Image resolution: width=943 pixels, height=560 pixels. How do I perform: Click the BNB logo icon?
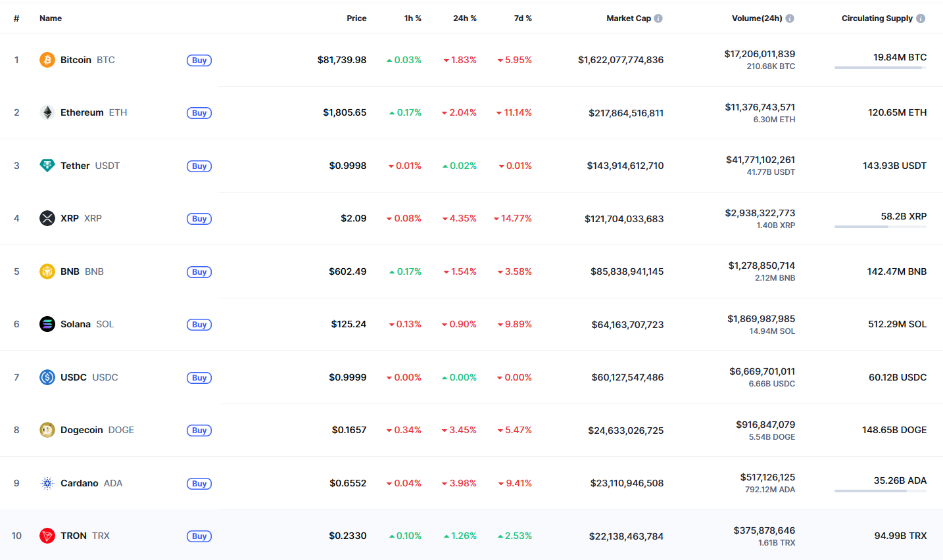click(47, 271)
